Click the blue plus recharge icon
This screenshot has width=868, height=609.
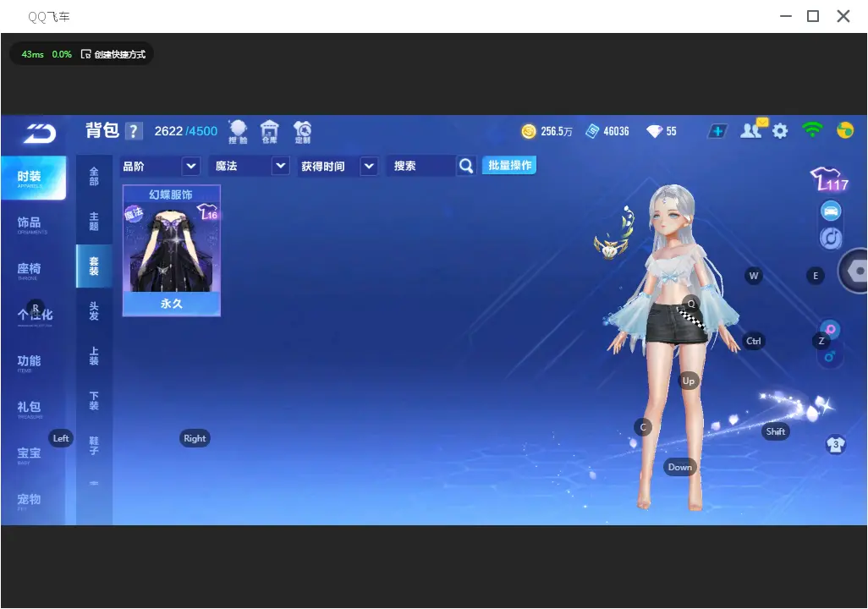click(x=717, y=131)
